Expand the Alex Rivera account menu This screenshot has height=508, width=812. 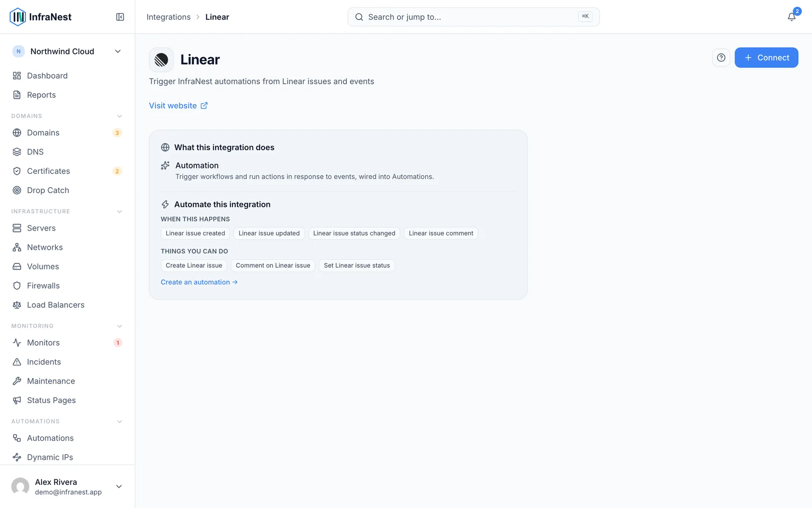click(x=119, y=486)
